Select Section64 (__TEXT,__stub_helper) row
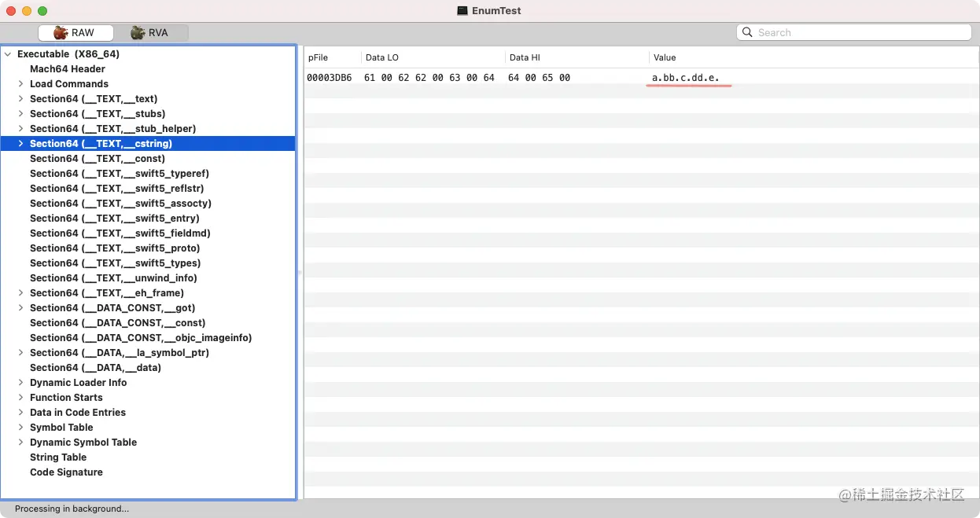The width and height of the screenshot is (980, 518). pos(148,129)
